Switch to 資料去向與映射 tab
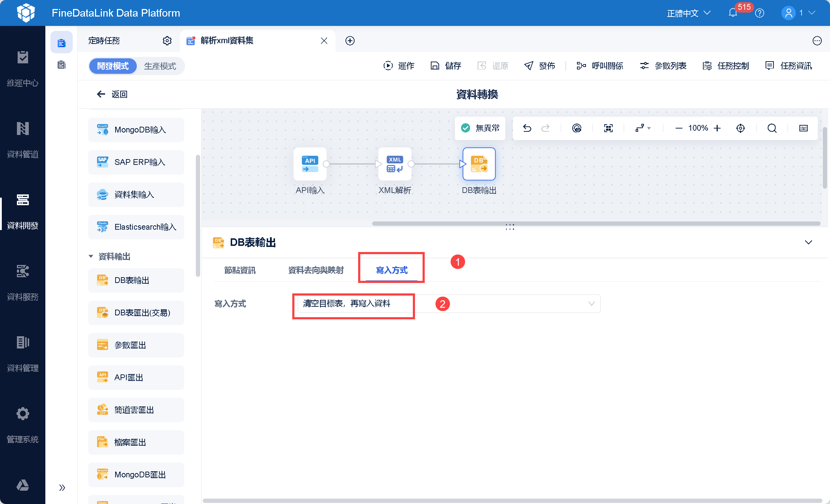 click(316, 270)
